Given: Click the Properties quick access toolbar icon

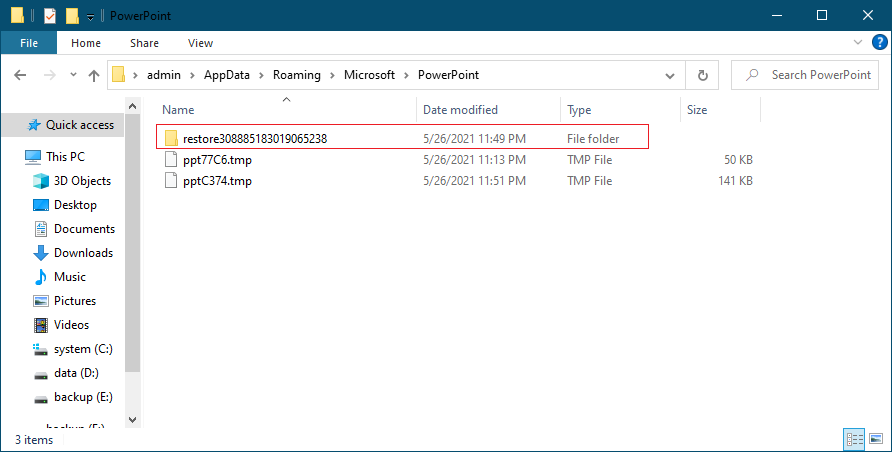Looking at the screenshot, I should click(50, 16).
